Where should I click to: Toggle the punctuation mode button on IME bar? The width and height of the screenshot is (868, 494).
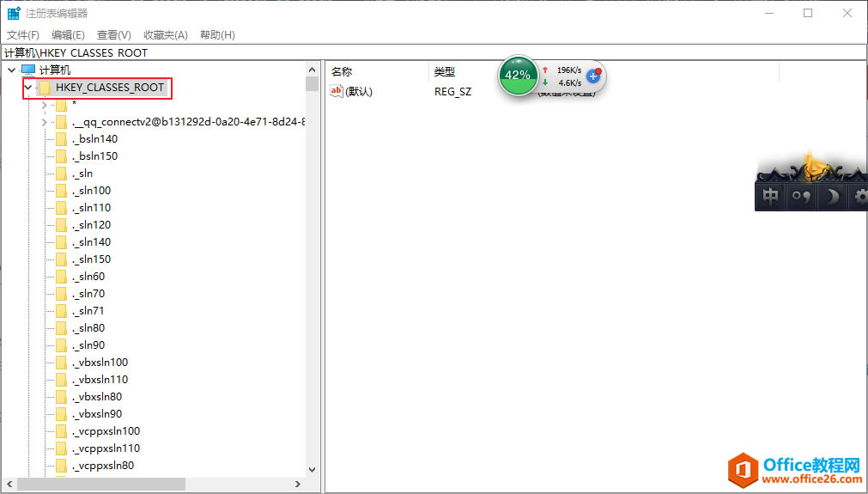(801, 196)
